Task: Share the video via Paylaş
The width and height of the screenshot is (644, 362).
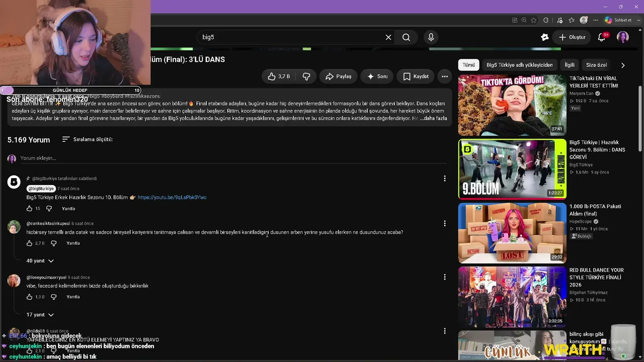Action: click(x=338, y=76)
